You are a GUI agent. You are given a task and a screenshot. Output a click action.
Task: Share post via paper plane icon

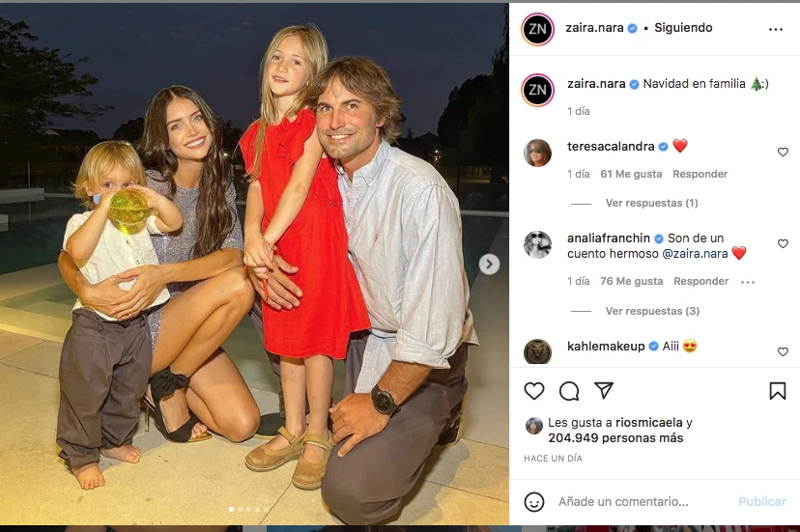coord(604,391)
